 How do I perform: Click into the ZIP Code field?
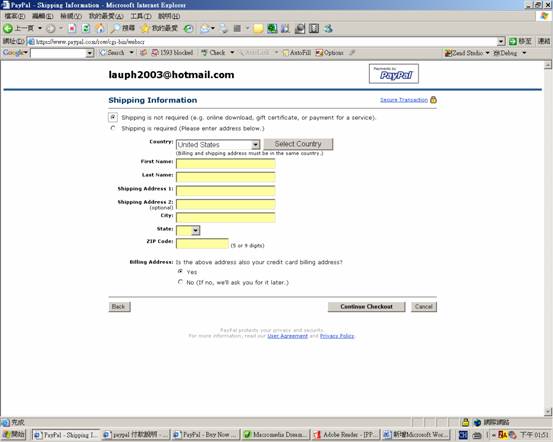(202, 243)
